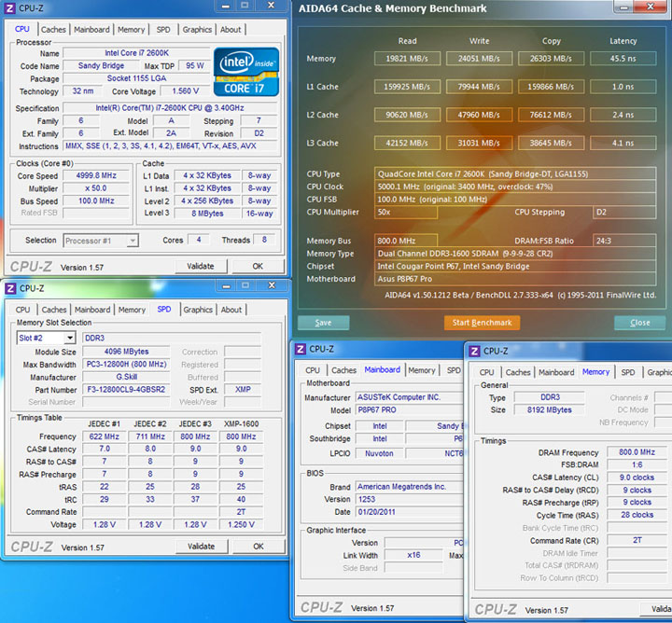Click the Memory Read 19821 MB/s field

click(x=407, y=59)
